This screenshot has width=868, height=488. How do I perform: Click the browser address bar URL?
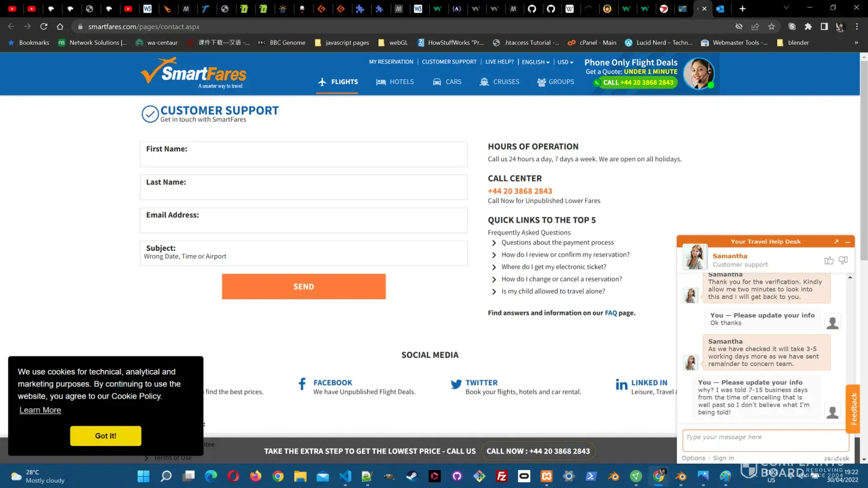pyautogui.click(x=144, y=27)
